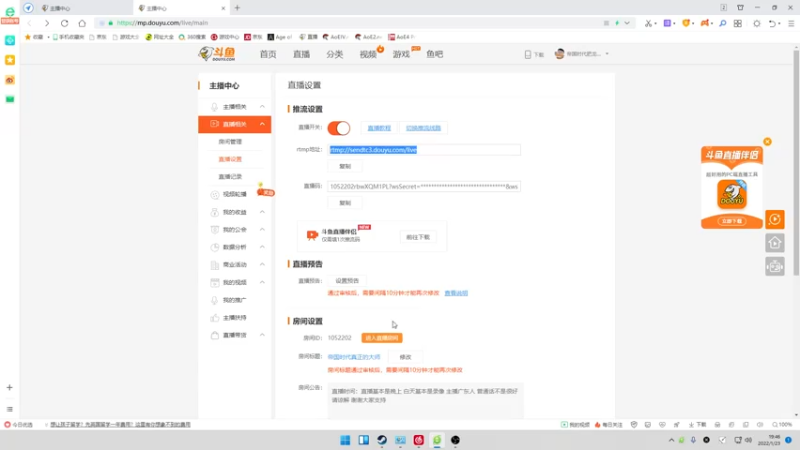Click the stream key input field
This screenshot has height=450, width=800.
point(424,186)
